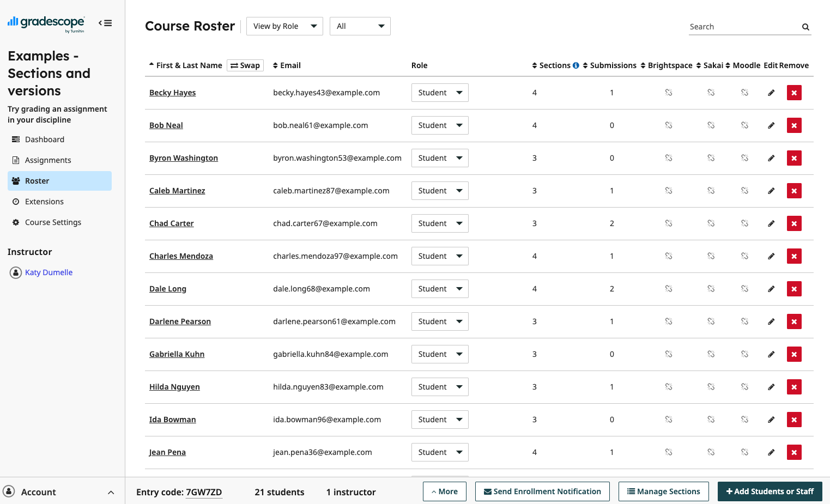Viewport: 830px width, 504px height.
Task: Click the search magnifier icon
Action: pos(805,26)
